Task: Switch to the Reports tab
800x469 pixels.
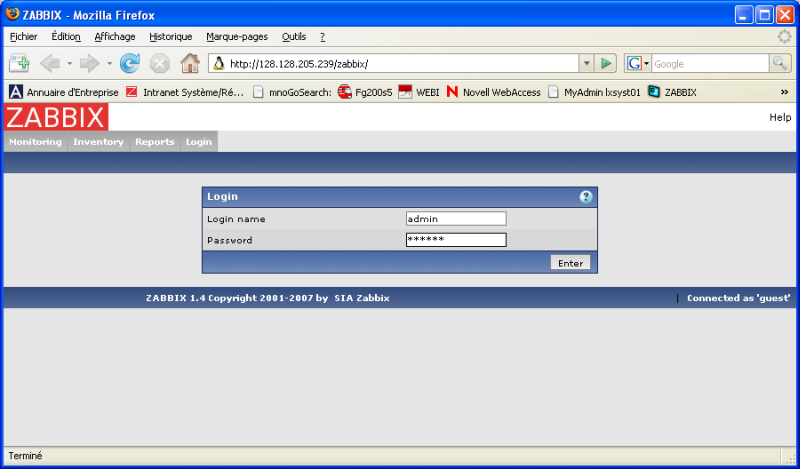Action: [155, 142]
